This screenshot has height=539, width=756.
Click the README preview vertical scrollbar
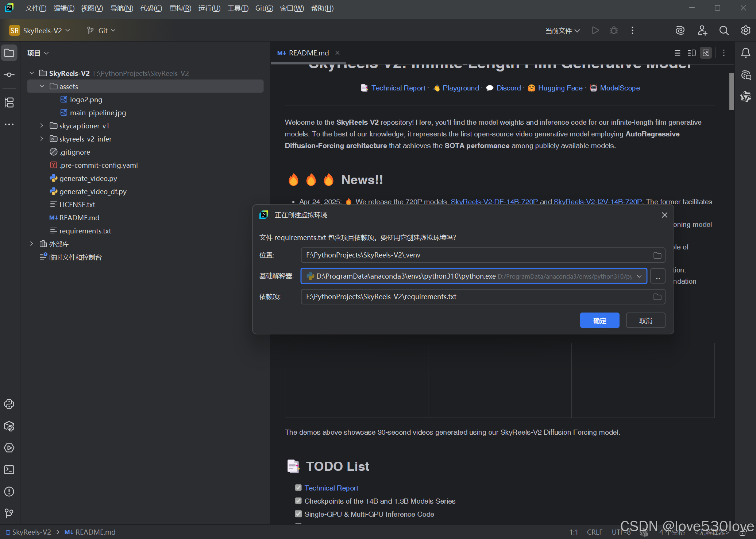(731, 92)
